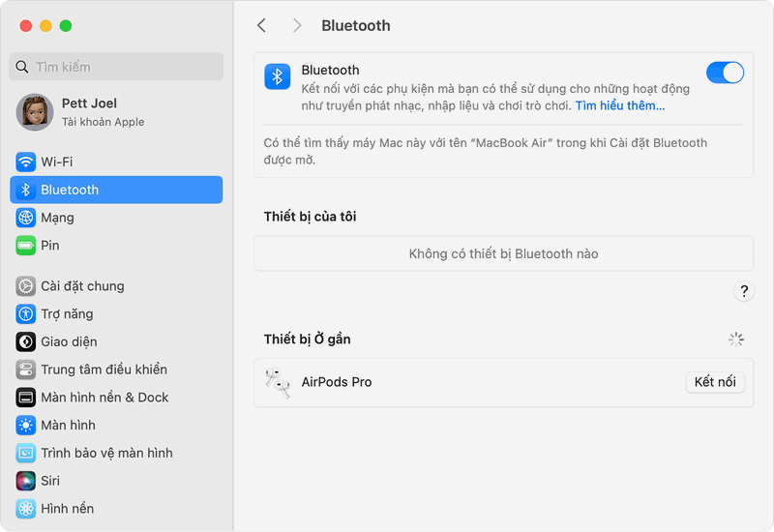
Task: Go back with the left chevron
Action: pyautogui.click(x=261, y=25)
